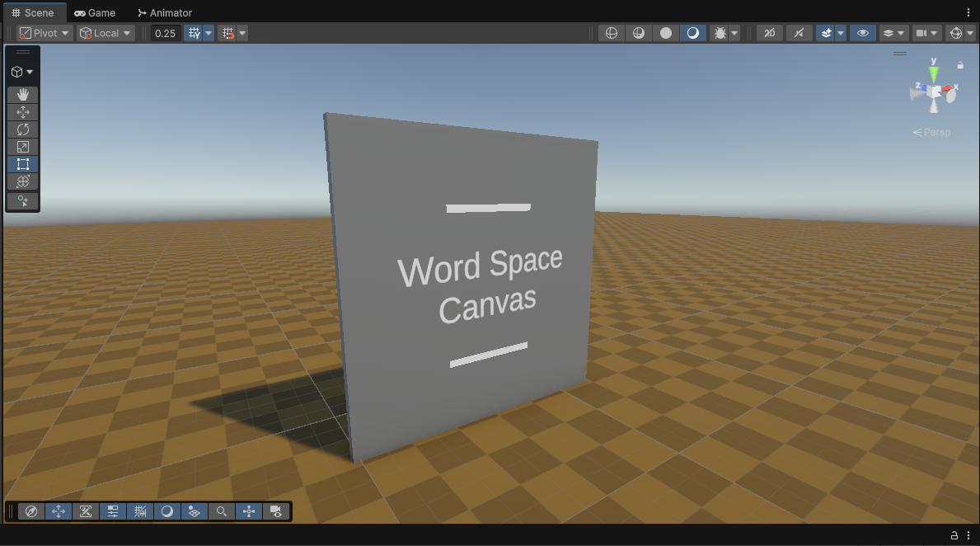Image resolution: width=980 pixels, height=546 pixels.
Task: Select the Rect tool
Action: [23, 164]
